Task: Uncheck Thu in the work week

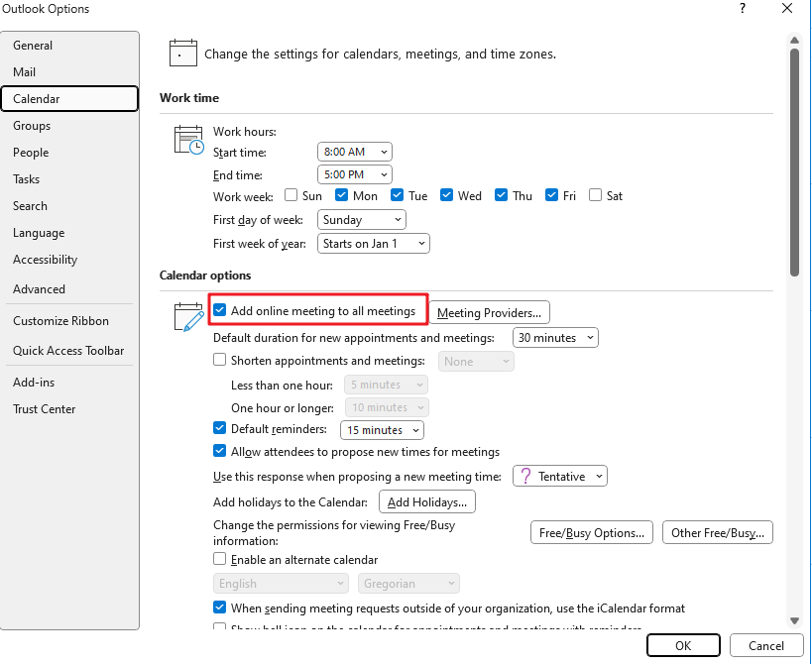Action: pyautogui.click(x=501, y=195)
